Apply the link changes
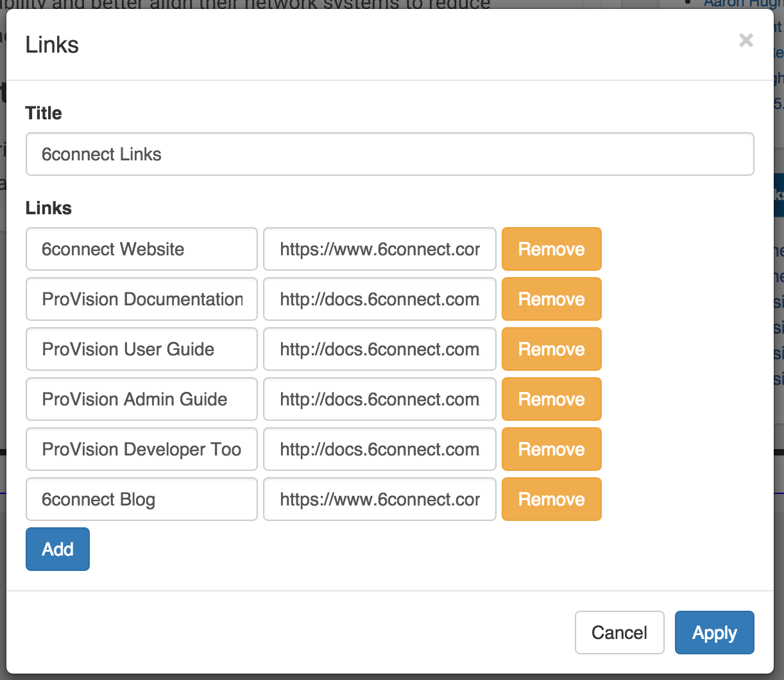Image resolution: width=784 pixels, height=680 pixels. point(714,633)
